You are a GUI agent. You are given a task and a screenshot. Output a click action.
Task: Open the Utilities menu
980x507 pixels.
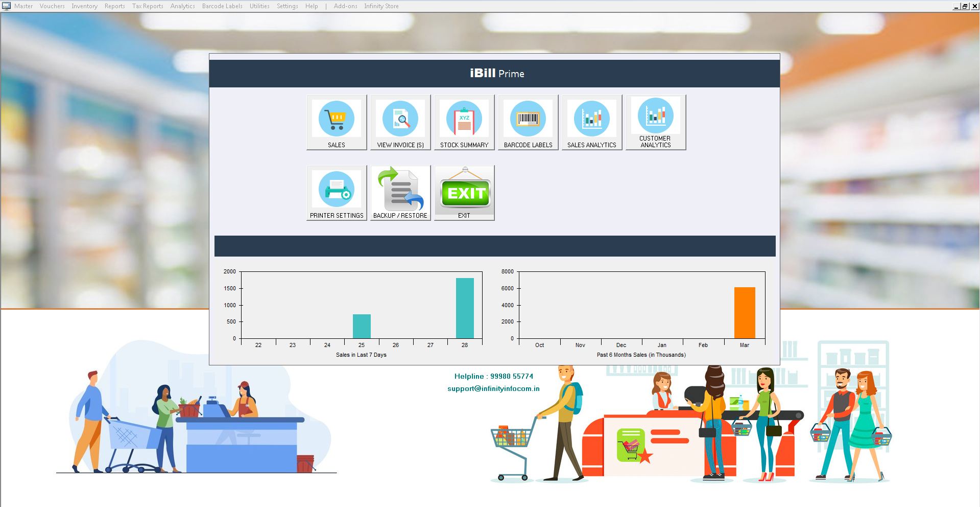point(259,6)
